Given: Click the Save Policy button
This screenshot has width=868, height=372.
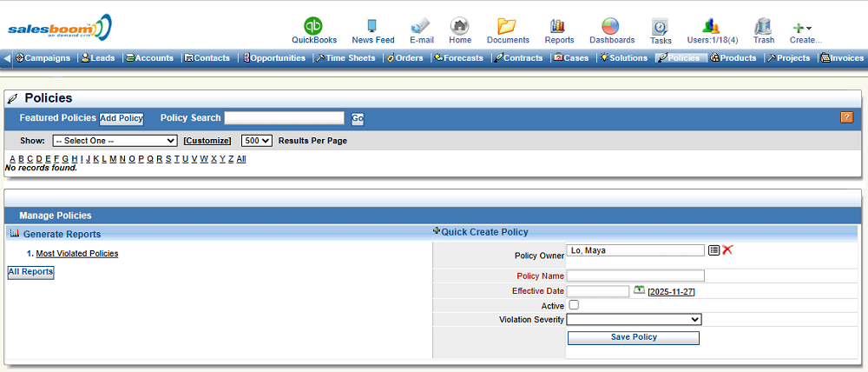Looking at the screenshot, I should [633, 337].
